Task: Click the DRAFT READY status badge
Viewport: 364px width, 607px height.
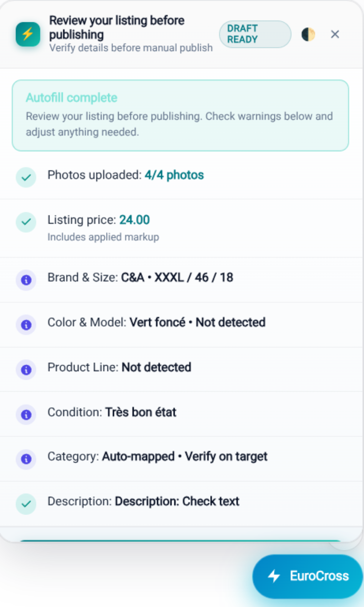Action: tap(255, 34)
